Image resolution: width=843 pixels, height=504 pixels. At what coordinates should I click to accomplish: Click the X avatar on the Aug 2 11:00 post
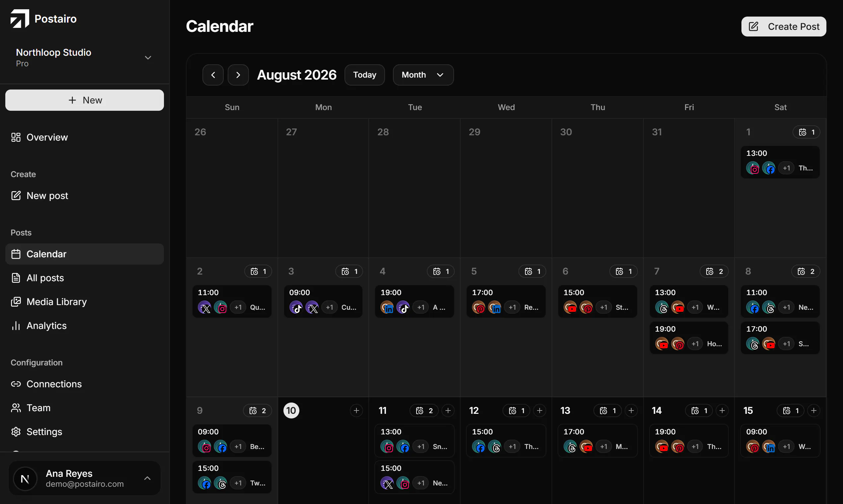point(205,307)
